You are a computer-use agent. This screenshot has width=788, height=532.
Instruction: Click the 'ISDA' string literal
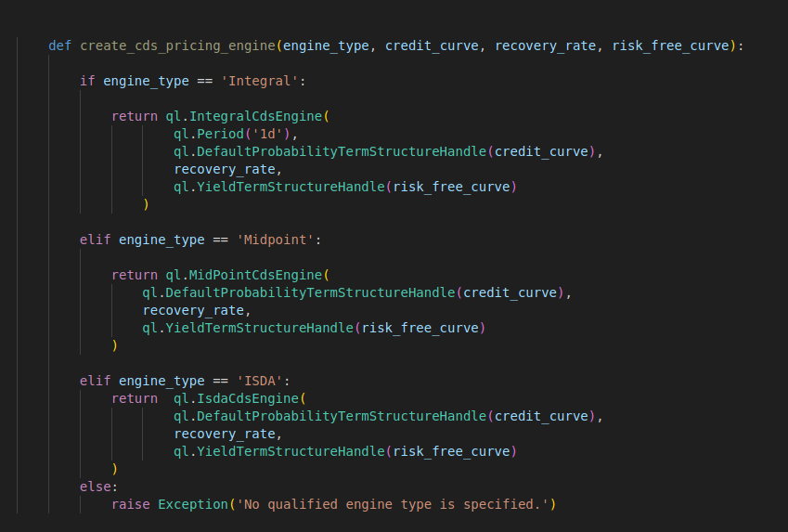pyautogui.click(x=260, y=381)
